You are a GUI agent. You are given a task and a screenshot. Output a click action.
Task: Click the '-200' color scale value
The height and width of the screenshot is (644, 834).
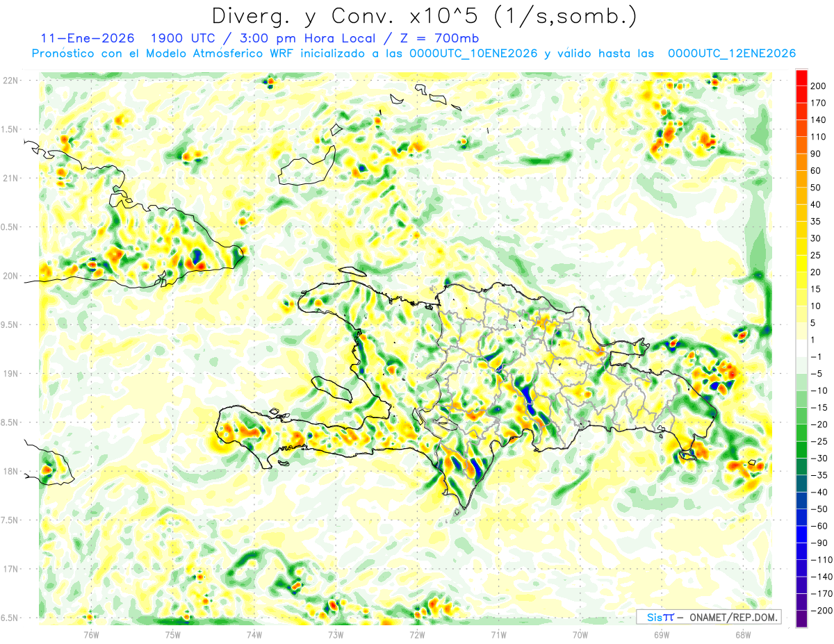(x=821, y=611)
